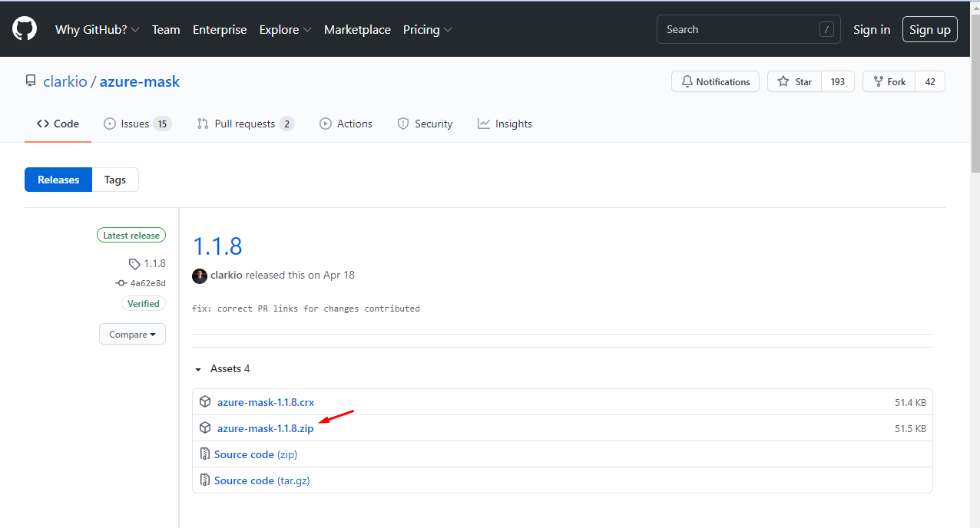Screen dimensions: 980x528
Task: Click the 51.4 KB file size text
Action: pos(910,403)
